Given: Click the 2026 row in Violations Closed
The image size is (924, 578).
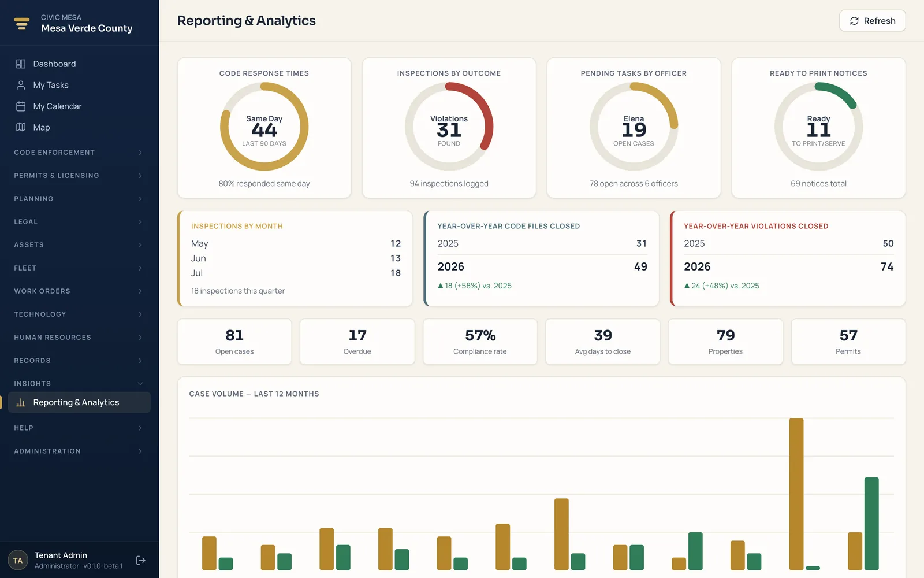Looking at the screenshot, I should click(x=789, y=267).
